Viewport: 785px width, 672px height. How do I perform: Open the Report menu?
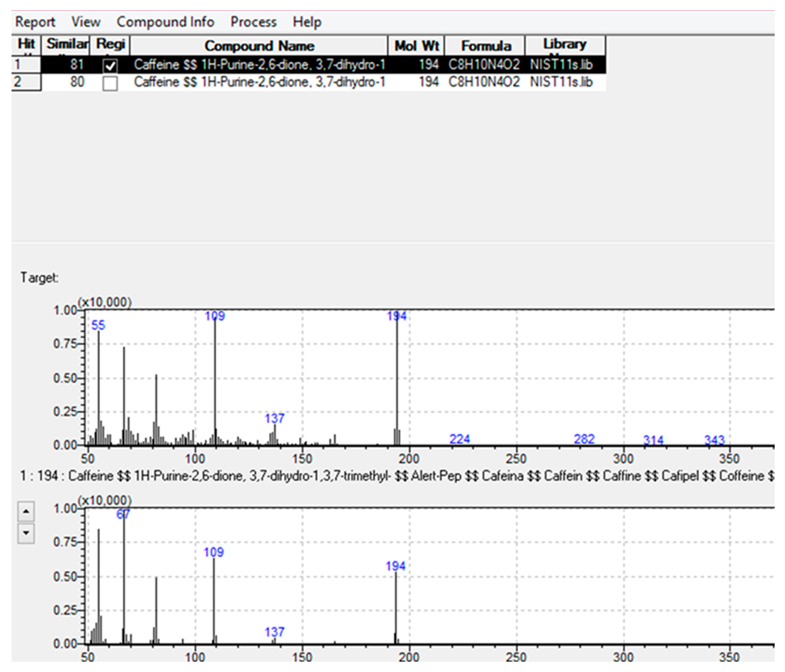click(35, 22)
